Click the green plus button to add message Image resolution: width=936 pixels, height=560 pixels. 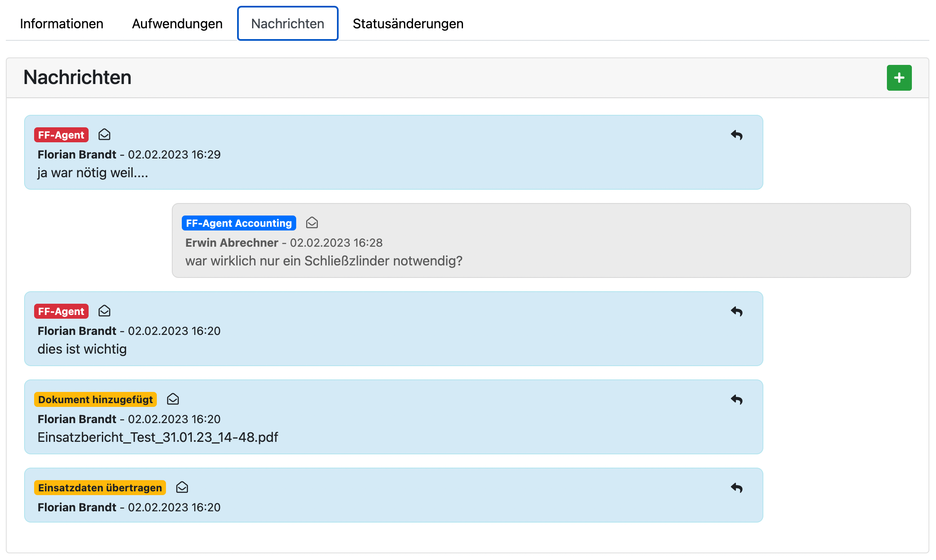click(x=899, y=78)
